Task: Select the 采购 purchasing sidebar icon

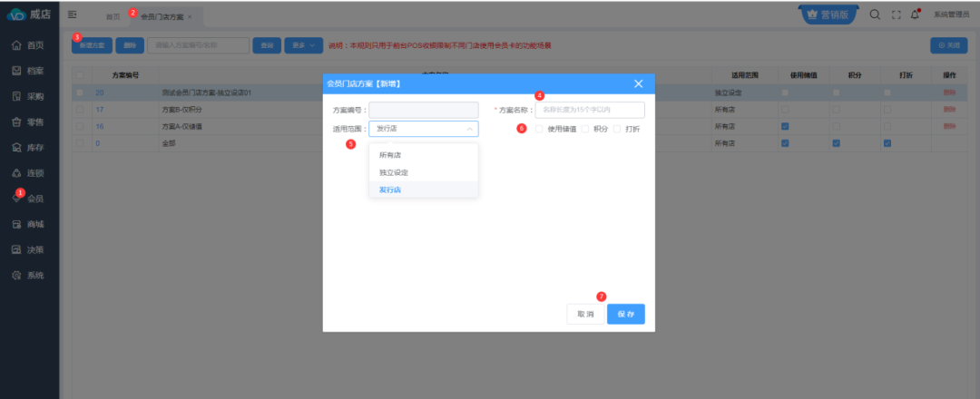Action: click(x=16, y=96)
